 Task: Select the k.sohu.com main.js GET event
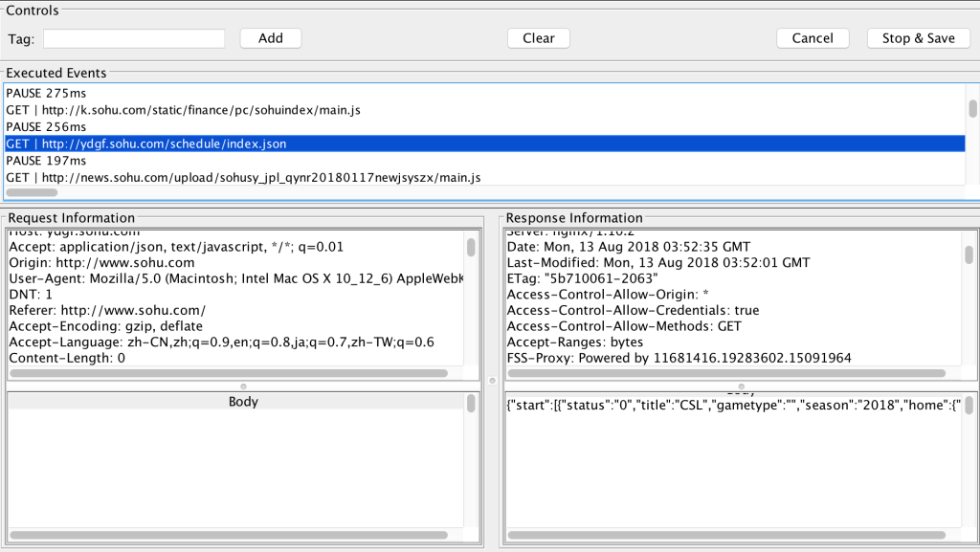pos(183,110)
